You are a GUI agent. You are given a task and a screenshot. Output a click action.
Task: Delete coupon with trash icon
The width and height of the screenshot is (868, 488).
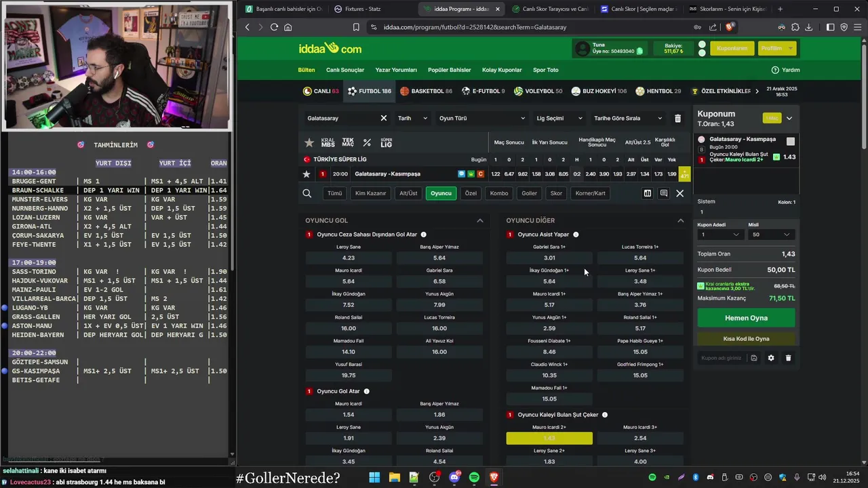coord(788,358)
